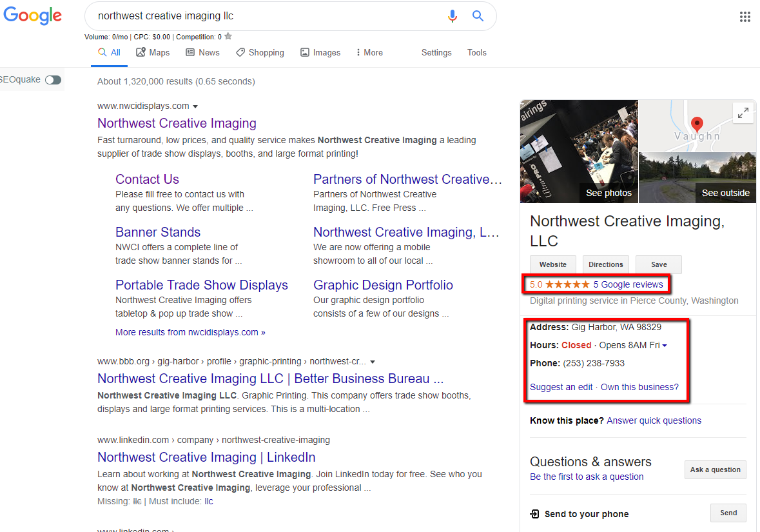This screenshot has width=760, height=532.
Task: Open 5 Google reviews link
Action: tap(628, 284)
